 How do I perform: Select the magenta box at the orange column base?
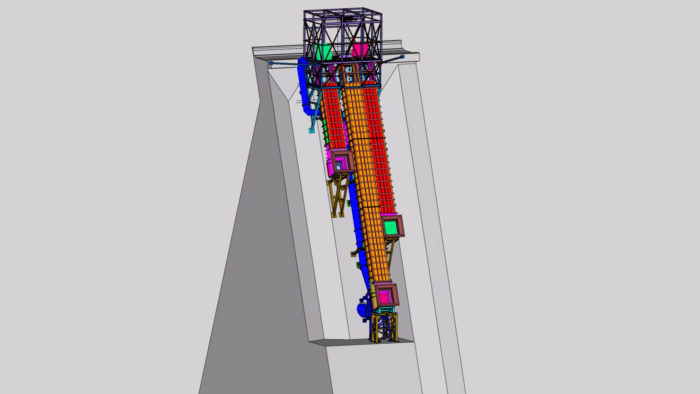click(385, 294)
